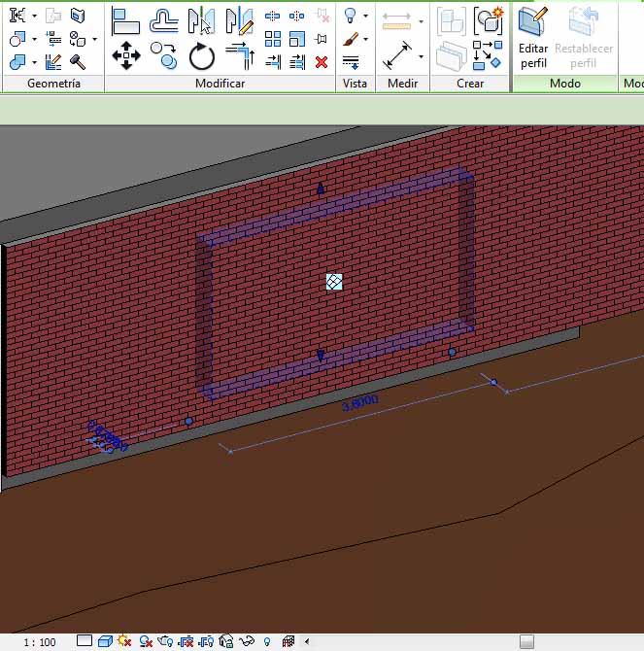Toggle the sun path setting
Image resolution: width=644 pixels, height=651 pixels.
click(124, 641)
